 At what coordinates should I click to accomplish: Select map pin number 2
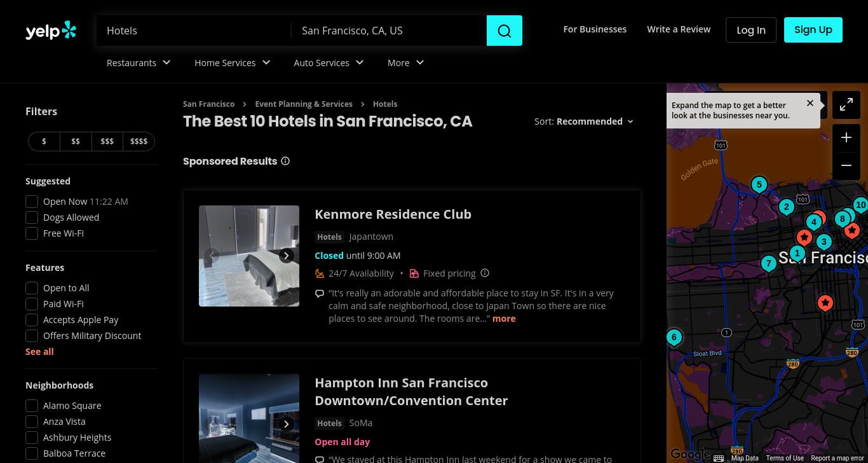pos(787,207)
